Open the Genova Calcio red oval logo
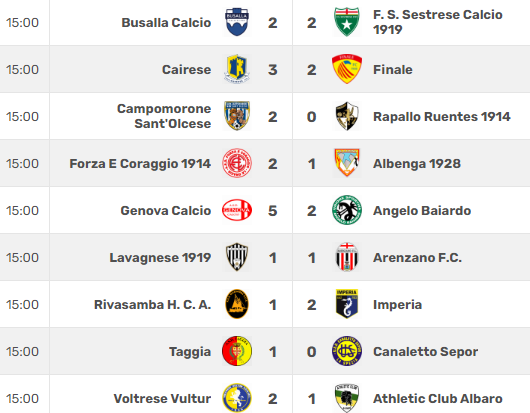Screen dimensions: 530x413 [237, 210]
